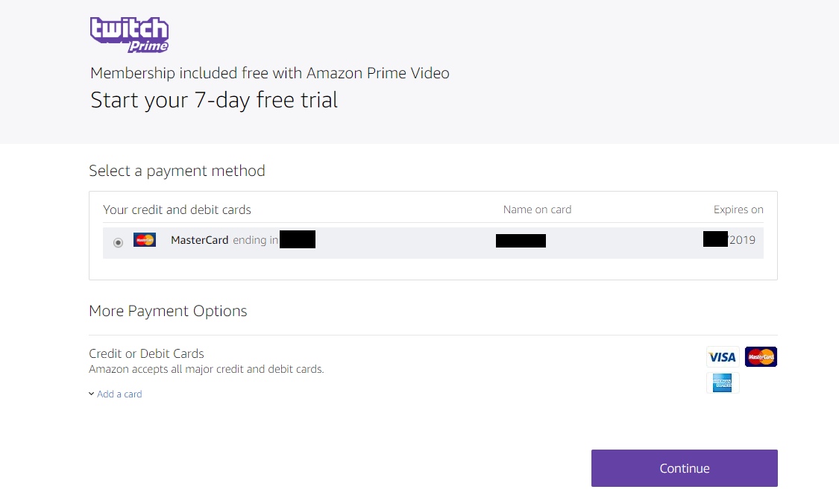Image resolution: width=839 pixels, height=504 pixels.
Task: Click the Visa logo under More Payment Options
Action: pos(722,357)
